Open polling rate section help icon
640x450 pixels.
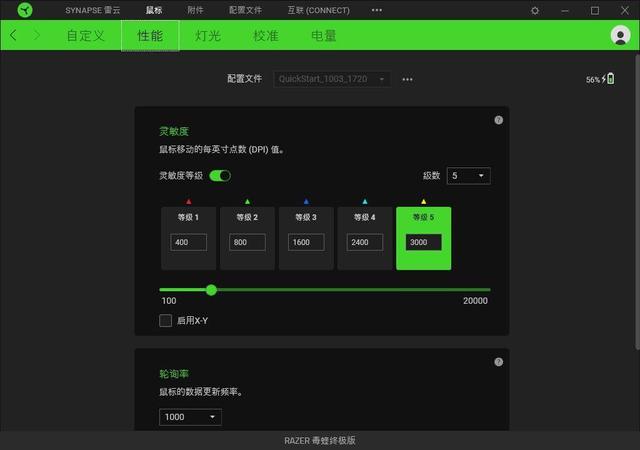[x=498, y=362]
